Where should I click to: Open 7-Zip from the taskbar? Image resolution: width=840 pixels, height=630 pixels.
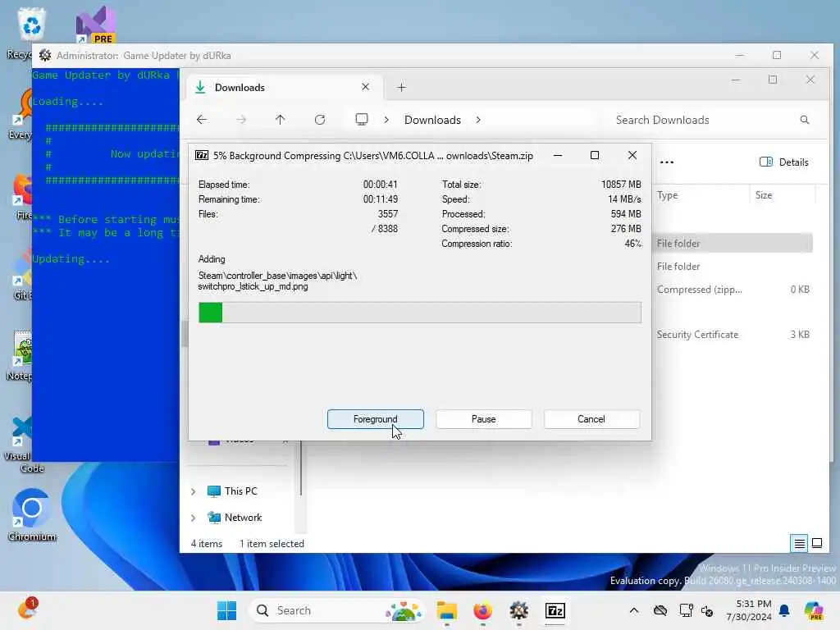[555, 610]
